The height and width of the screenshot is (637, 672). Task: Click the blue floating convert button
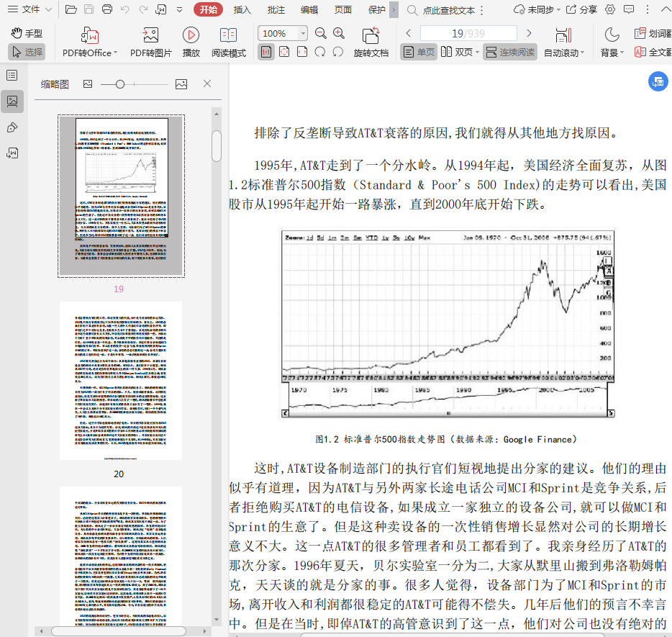pyautogui.click(x=658, y=81)
